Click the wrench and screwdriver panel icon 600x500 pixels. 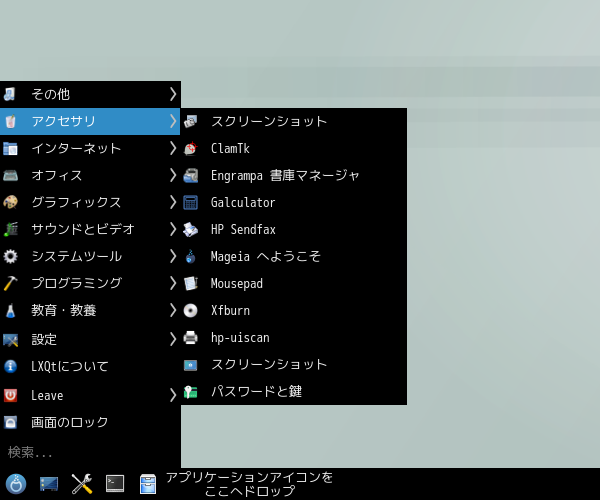(82, 484)
